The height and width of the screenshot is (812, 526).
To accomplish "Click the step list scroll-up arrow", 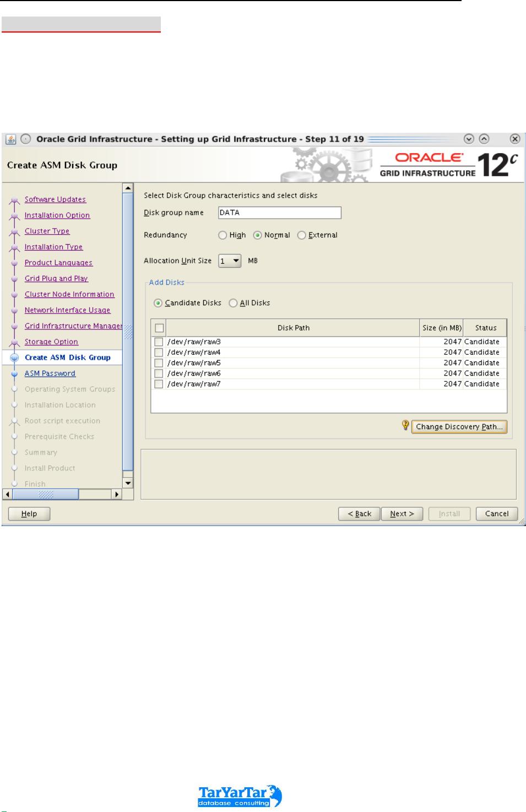I will 128,188.
